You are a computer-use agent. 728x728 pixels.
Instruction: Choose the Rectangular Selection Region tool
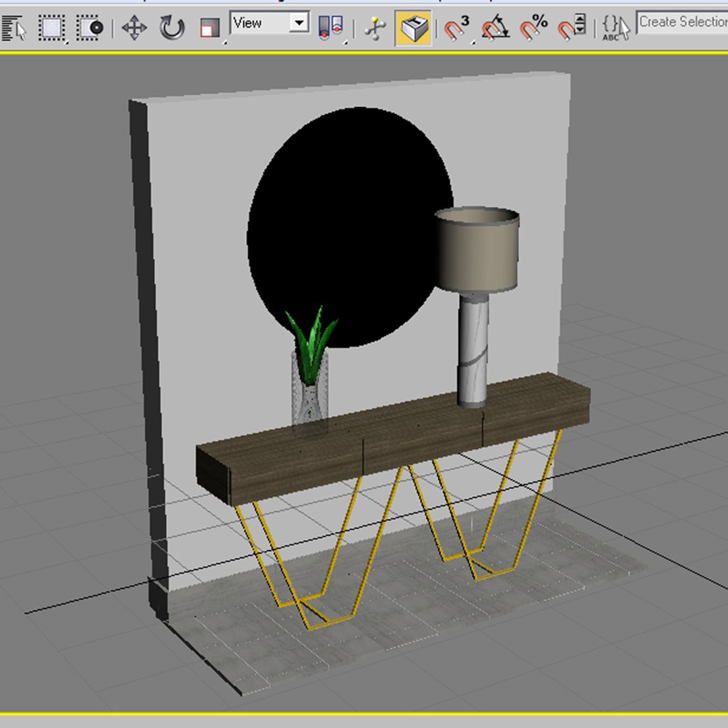(51, 28)
